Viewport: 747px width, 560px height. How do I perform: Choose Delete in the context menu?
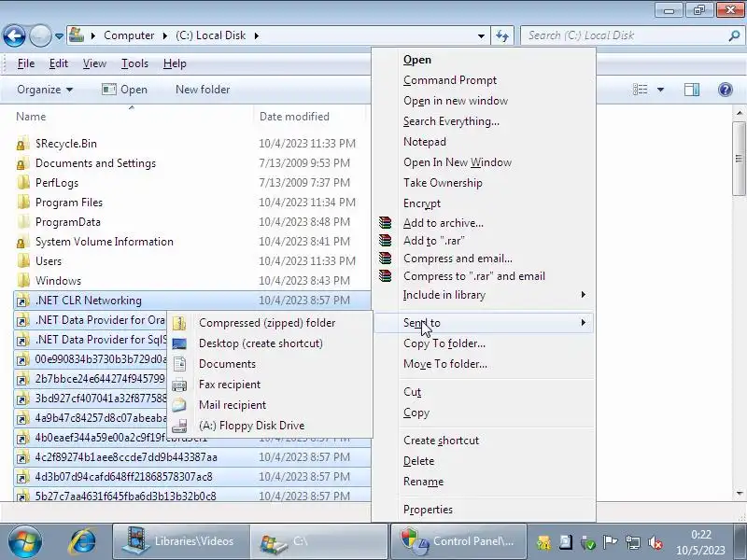418,461
